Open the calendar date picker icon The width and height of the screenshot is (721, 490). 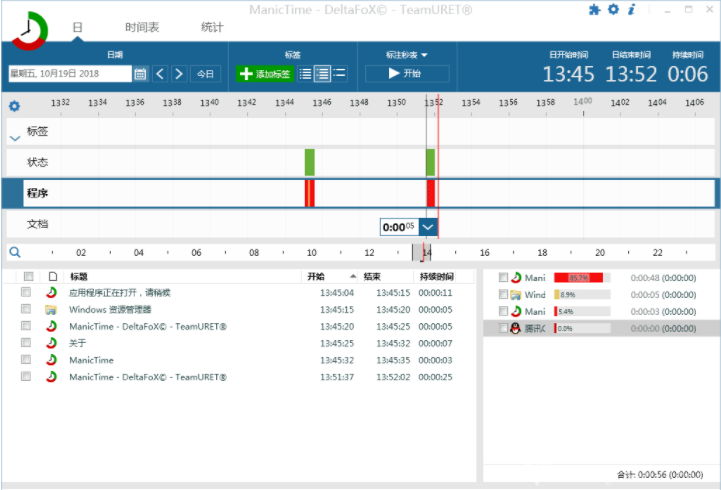pyautogui.click(x=140, y=74)
